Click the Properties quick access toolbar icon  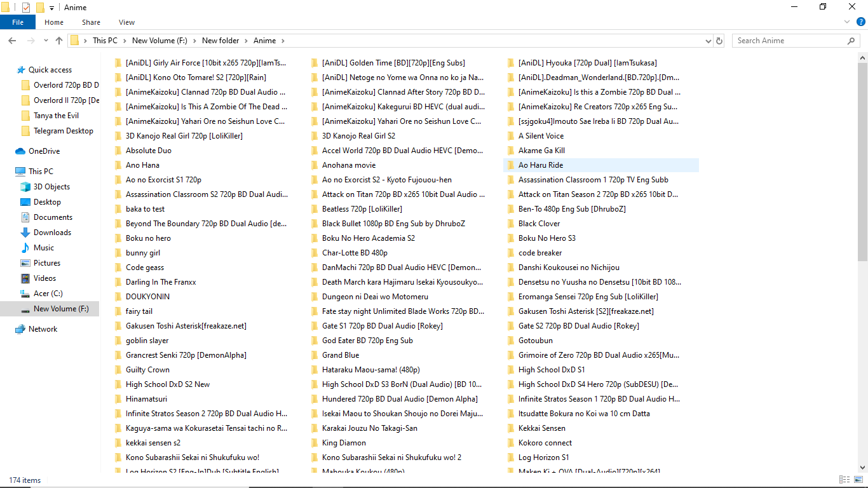26,8
